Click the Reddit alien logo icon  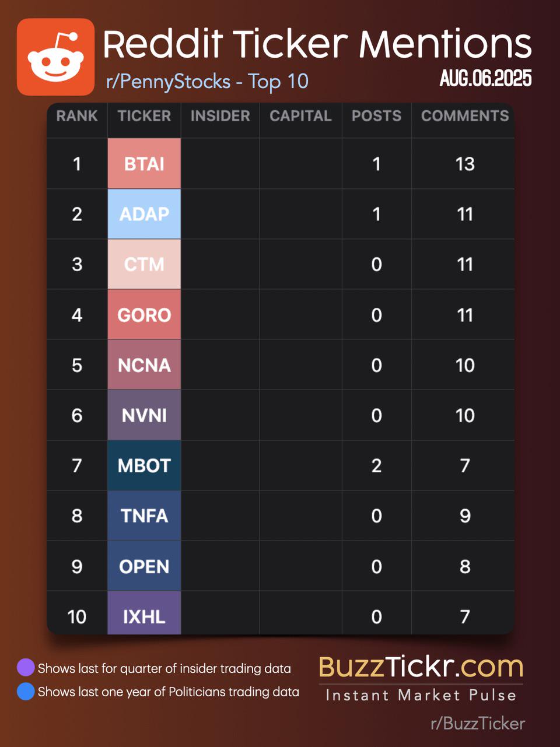pyautogui.click(x=55, y=57)
